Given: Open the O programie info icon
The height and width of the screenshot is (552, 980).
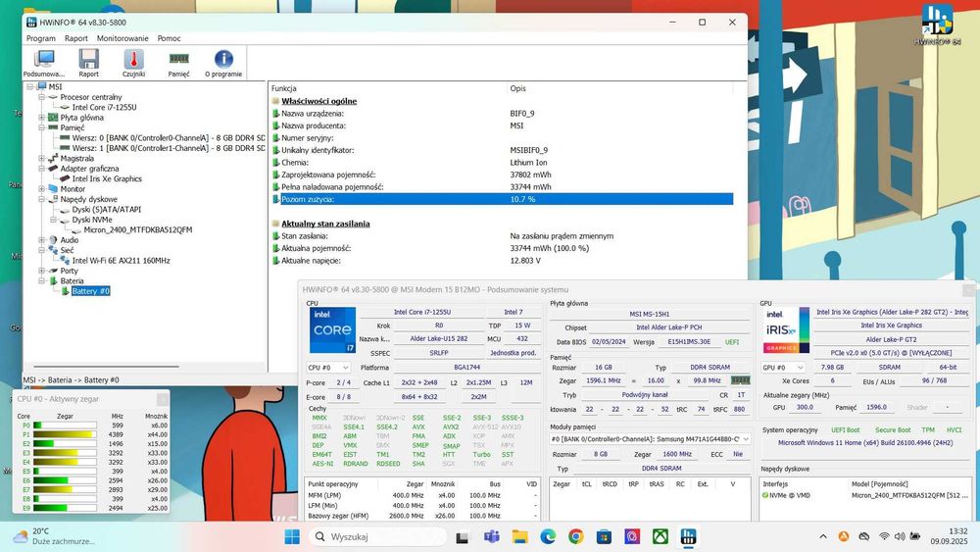Looking at the screenshot, I should pyautogui.click(x=223, y=63).
